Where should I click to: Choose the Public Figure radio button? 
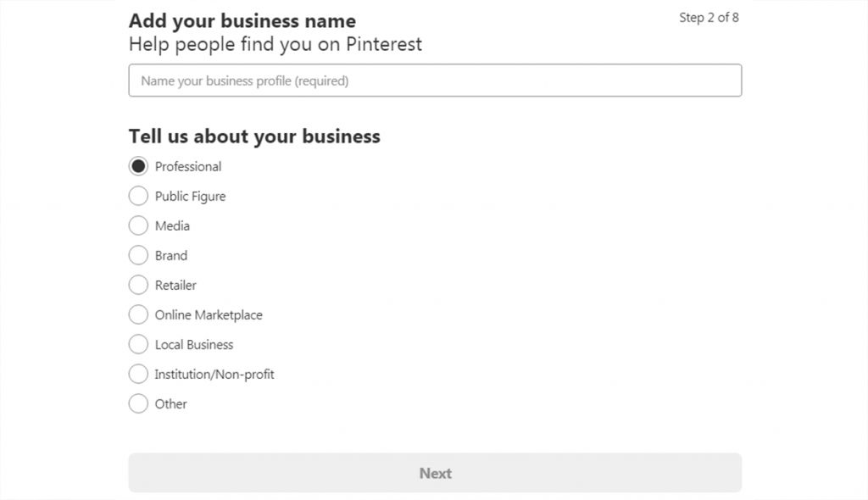coord(138,196)
